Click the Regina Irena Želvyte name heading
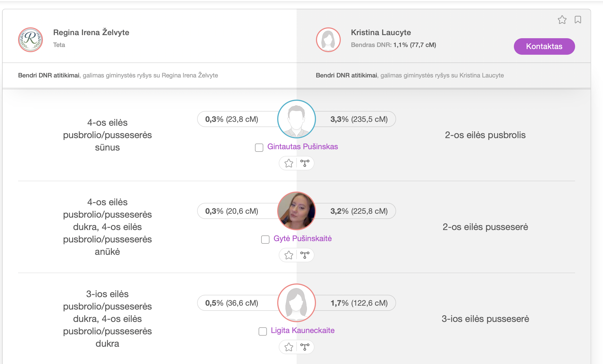603x364 pixels. 91,32
